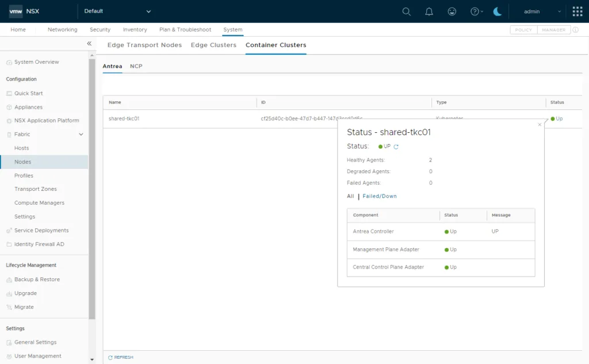Click the Appliances icon in sidebar
Screen dimensions: 589x364
(9, 107)
